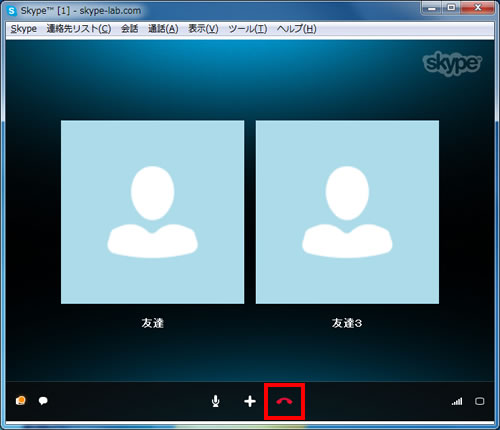The height and width of the screenshot is (430, 500).
Task: Open the 会話 menu
Action: click(129, 29)
